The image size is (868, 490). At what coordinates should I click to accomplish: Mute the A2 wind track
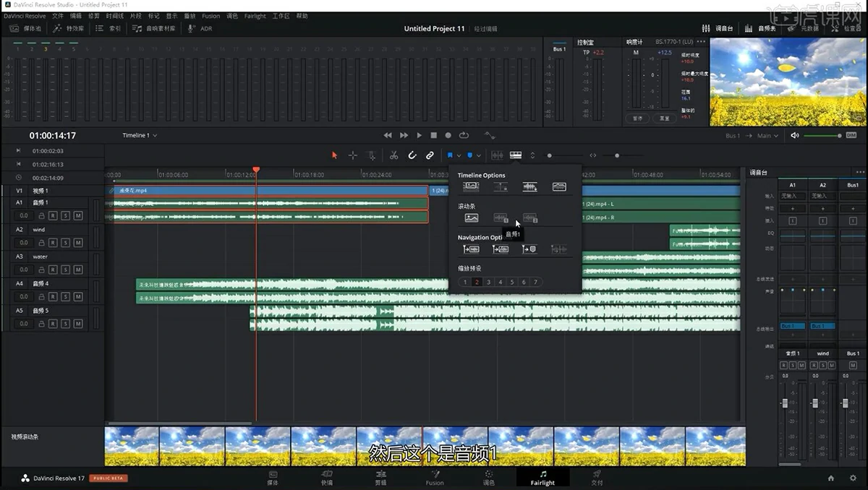[x=77, y=243]
